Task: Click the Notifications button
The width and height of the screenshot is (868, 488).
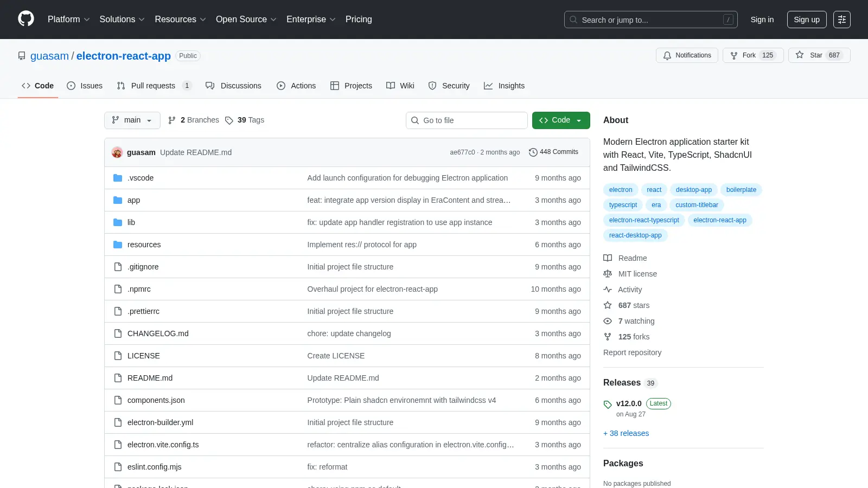Action: click(687, 55)
